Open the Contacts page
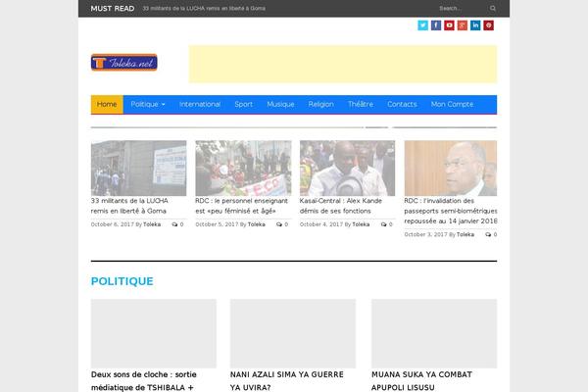Screen dimensions: 588x392 (x=402, y=104)
